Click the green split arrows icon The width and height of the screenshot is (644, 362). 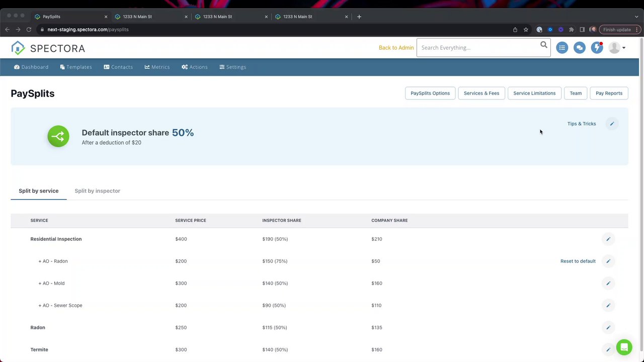[x=58, y=136]
